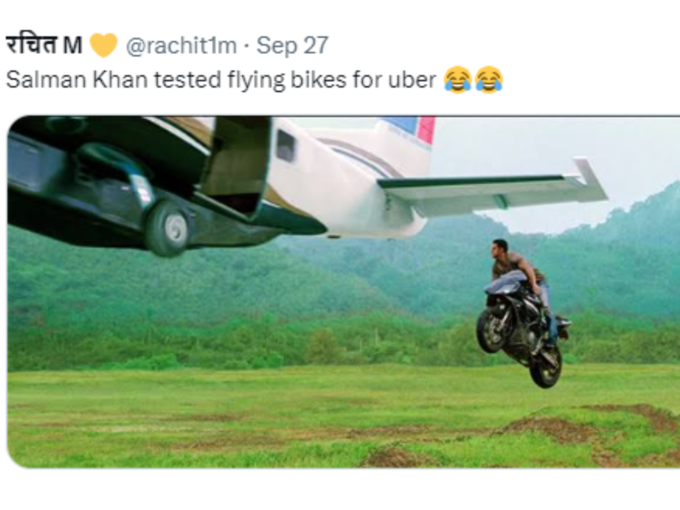
Task: Click the words Salman Khan in tweet
Action: coord(77,80)
